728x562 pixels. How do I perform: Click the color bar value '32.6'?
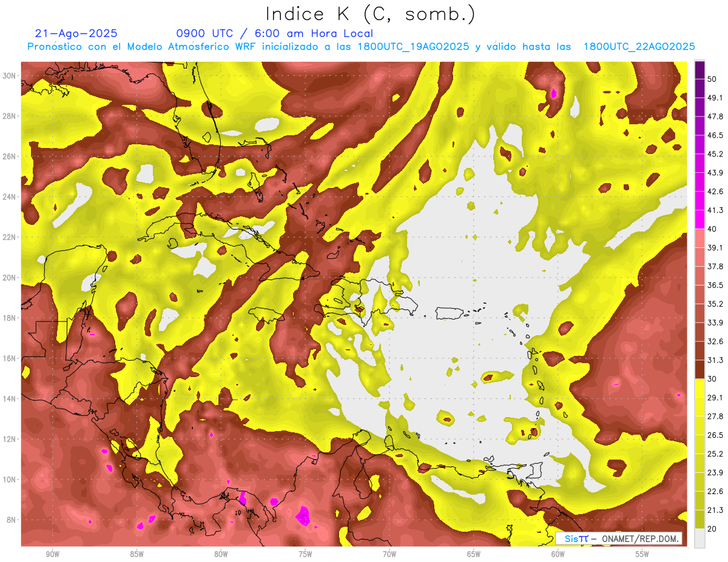pos(715,341)
